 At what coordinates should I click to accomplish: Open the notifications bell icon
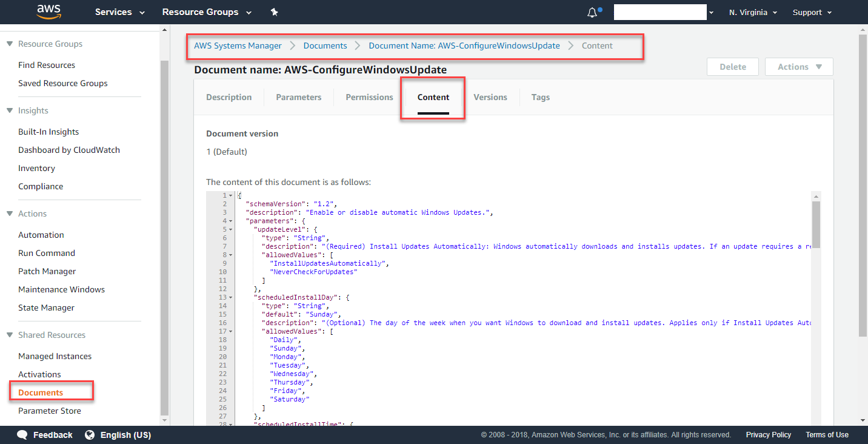click(x=592, y=13)
